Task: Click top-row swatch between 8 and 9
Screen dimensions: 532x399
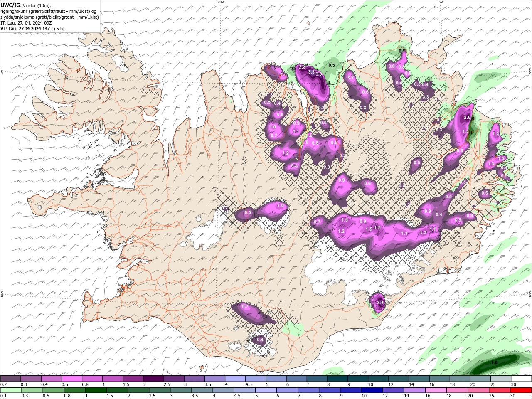Action: coord(337,379)
